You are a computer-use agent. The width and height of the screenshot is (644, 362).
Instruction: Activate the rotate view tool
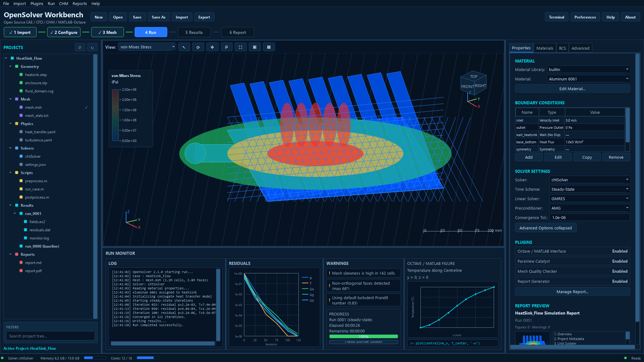point(198,47)
